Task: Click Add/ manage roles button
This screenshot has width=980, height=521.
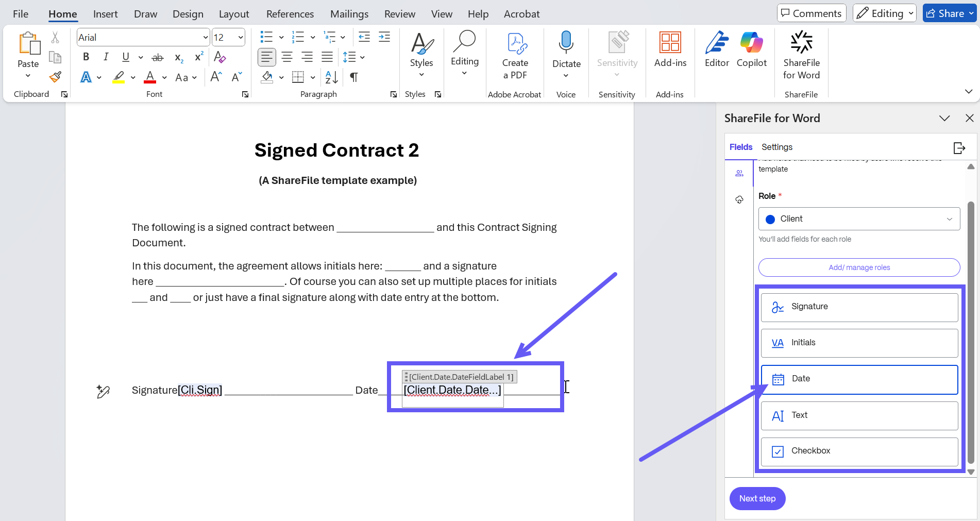Action: [859, 267]
